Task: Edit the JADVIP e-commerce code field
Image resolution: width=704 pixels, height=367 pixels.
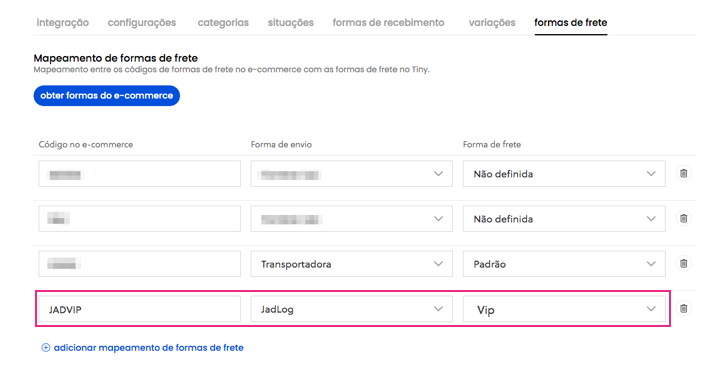Action: 140,309
